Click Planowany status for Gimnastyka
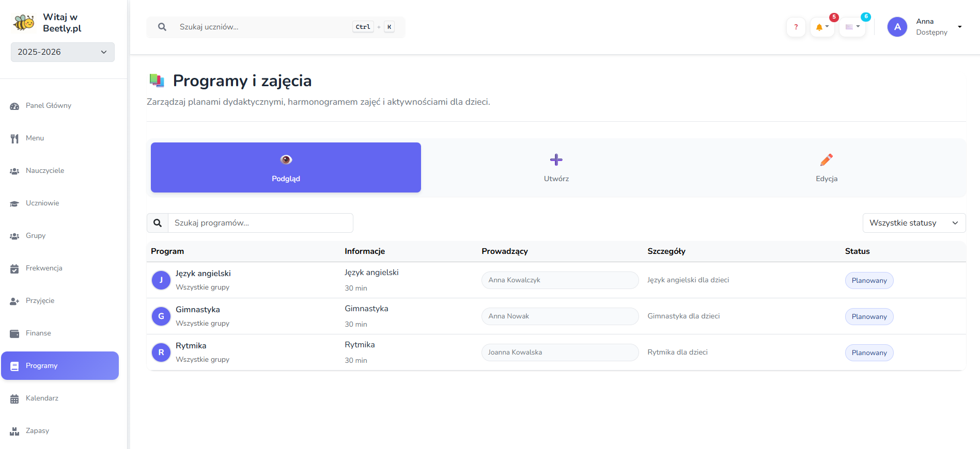Viewport: 980px width, 449px height. (x=869, y=316)
